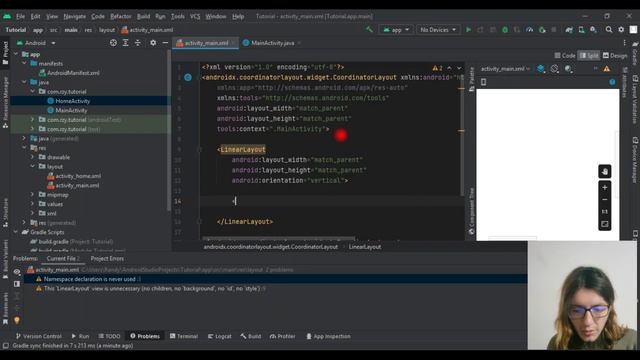Click the light bulb quick-fix icon
The width and height of the screenshot is (640, 360).
click(x=17, y=320)
